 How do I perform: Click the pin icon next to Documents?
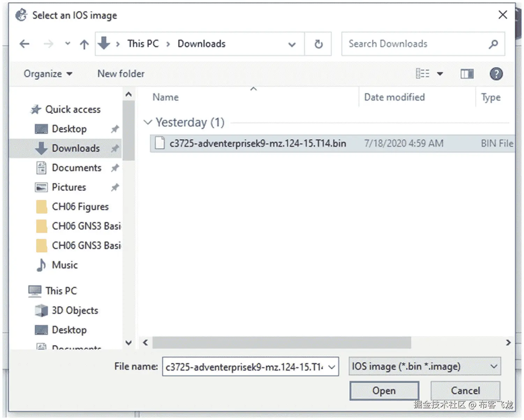click(x=115, y=168)
